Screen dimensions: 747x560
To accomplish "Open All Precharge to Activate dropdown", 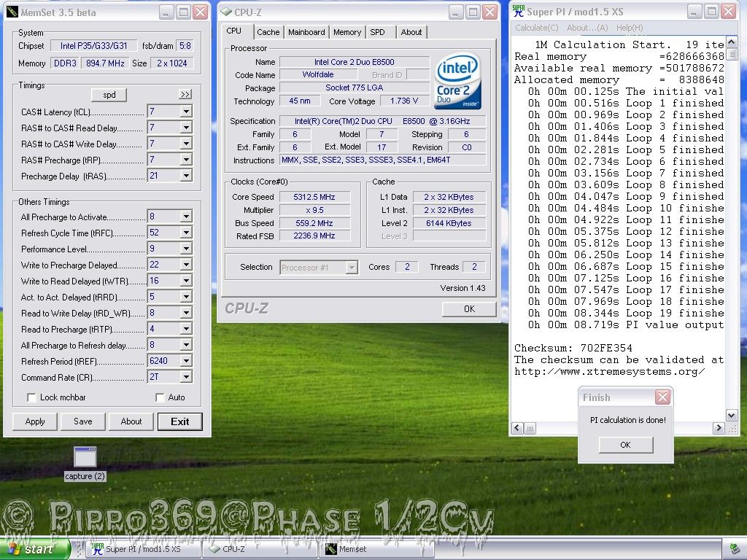I will [186, 217].
